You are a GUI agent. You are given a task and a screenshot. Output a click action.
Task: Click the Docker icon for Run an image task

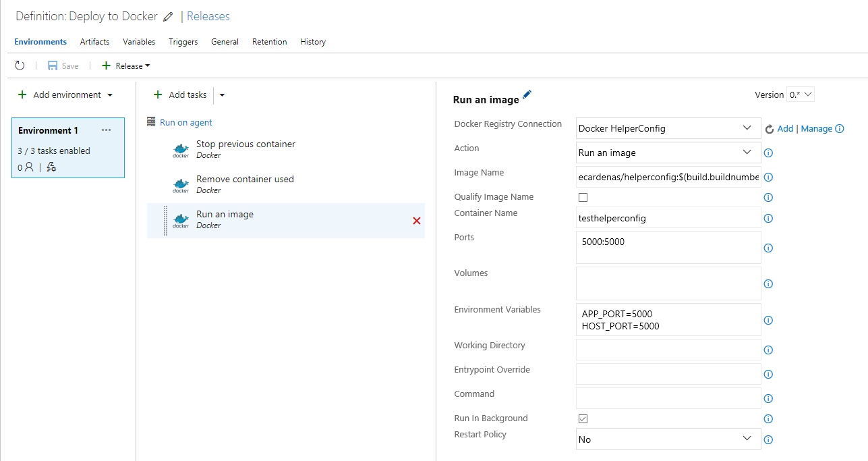coord(181,220)
